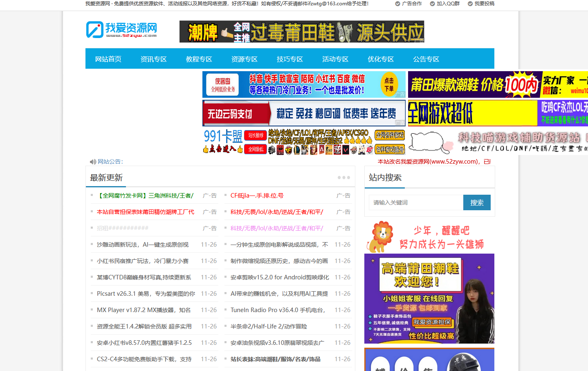The image size is (588, 371).
Task: Click the 广告合作 checkmark icon
Action: pyautogui.click(x=397, y=4)
